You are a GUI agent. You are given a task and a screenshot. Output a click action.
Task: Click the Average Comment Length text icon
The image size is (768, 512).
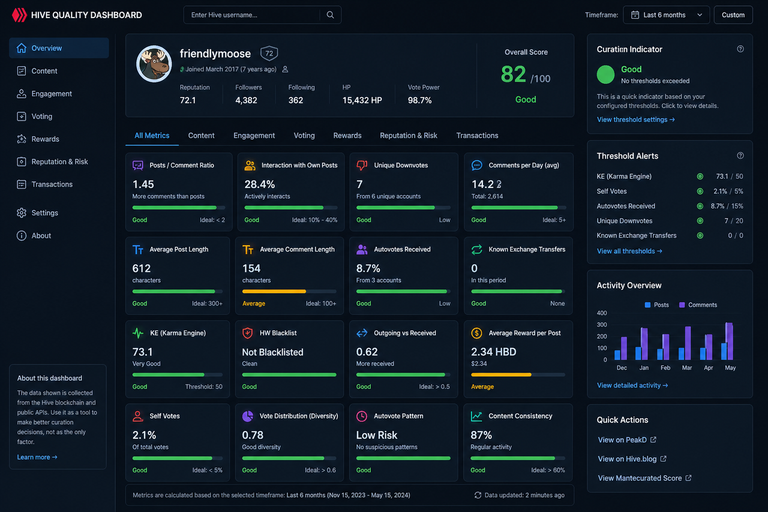248,250
